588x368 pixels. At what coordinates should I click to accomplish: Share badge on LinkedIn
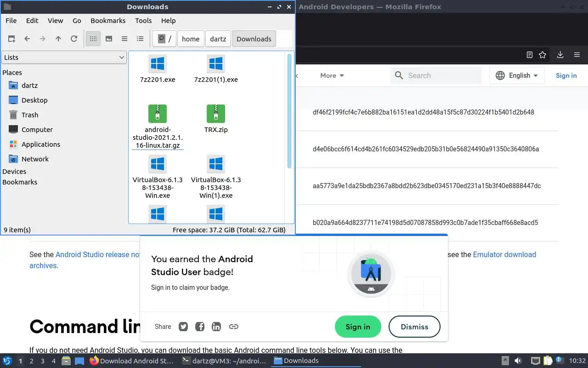216,327
